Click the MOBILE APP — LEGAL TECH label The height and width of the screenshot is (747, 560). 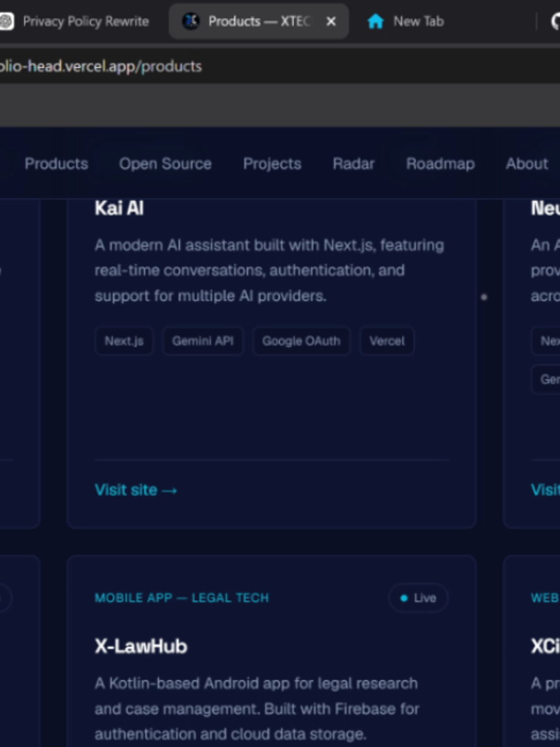(182, 598)
